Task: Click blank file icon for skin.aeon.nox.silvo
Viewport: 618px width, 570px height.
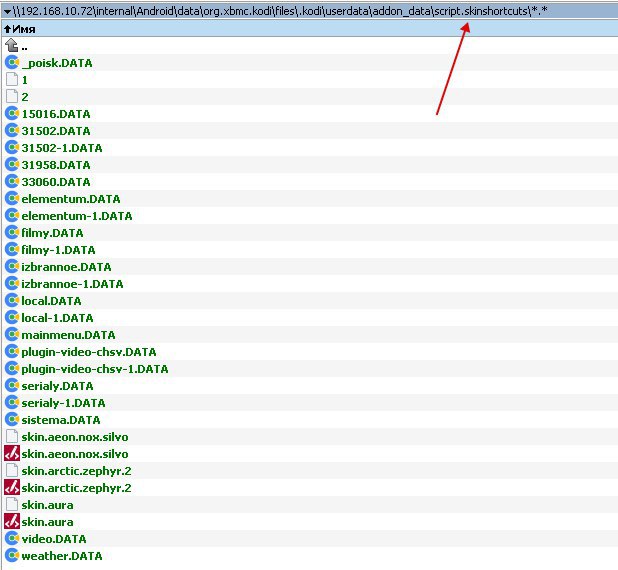Action: point(12,436)
